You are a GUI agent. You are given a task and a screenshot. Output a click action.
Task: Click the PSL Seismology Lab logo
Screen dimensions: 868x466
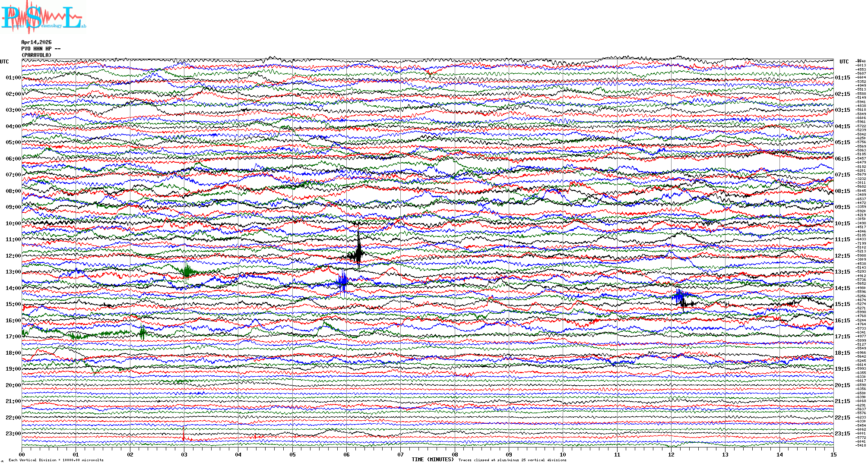[x=43, y=17]
